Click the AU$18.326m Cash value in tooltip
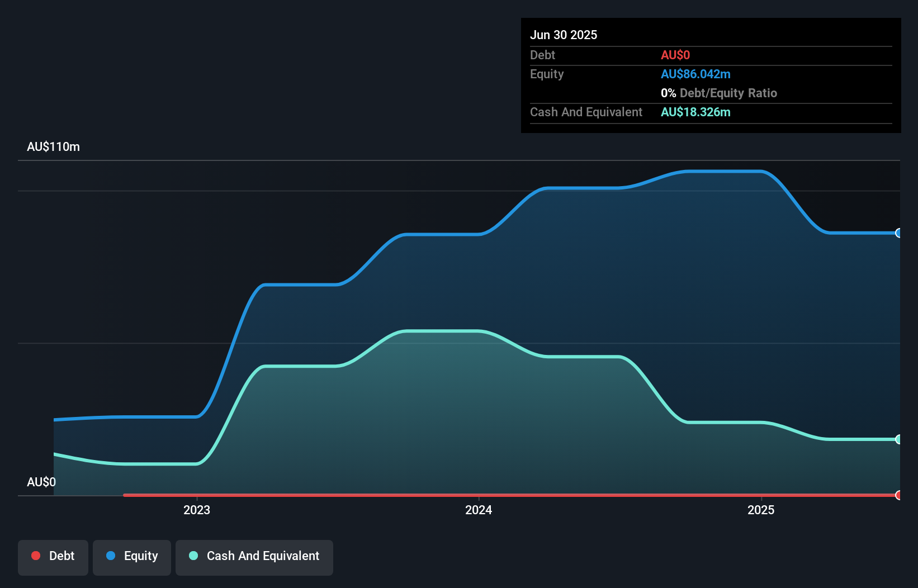The image size is (918, 588). pyautogui.click(x=696, y=112)
